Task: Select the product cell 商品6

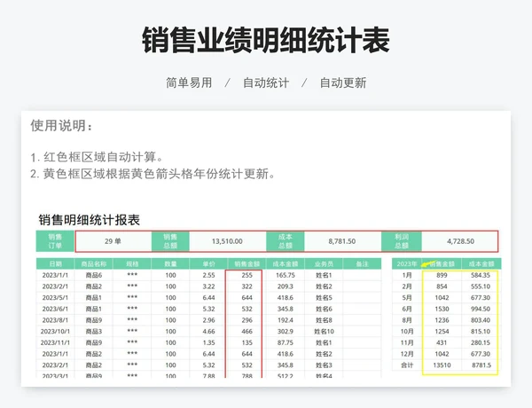Action: tap(94, 275)
